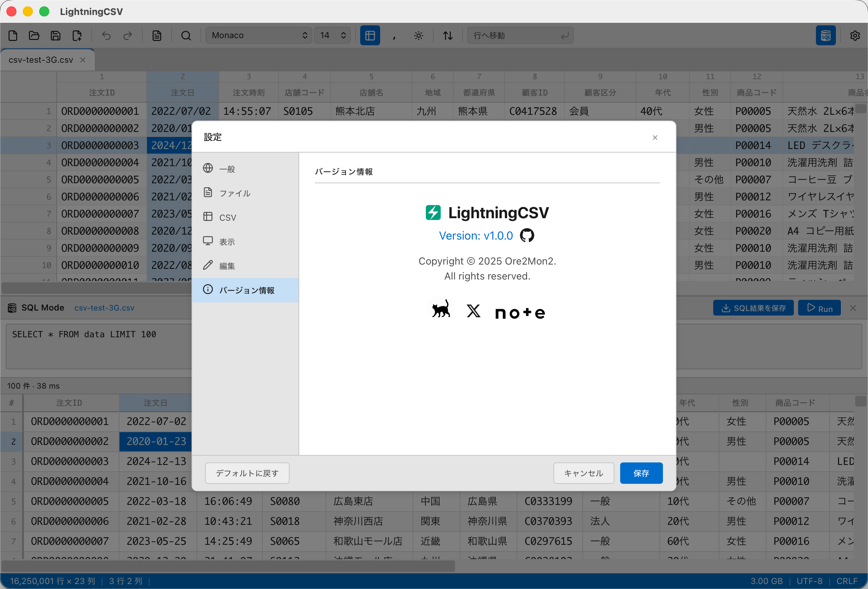Select 表示 settings category
The width and height of the screenshot is (868, 589).
pyautogui.click(x=245, y=242)
